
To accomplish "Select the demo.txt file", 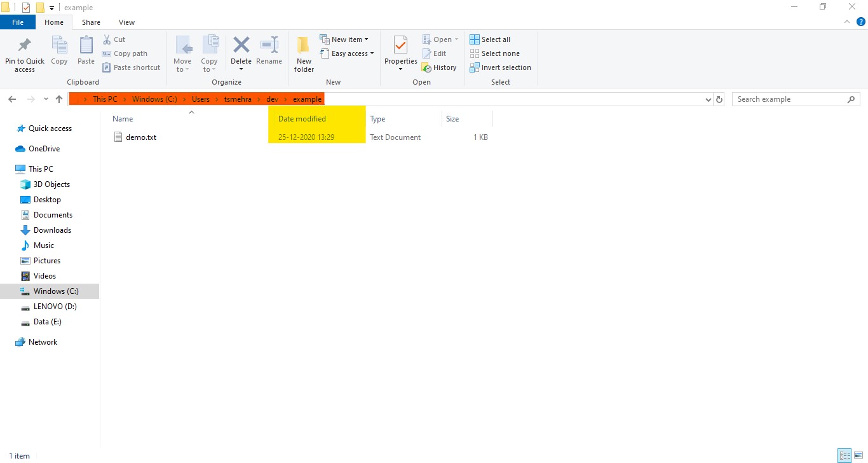I will coord(140,137).
